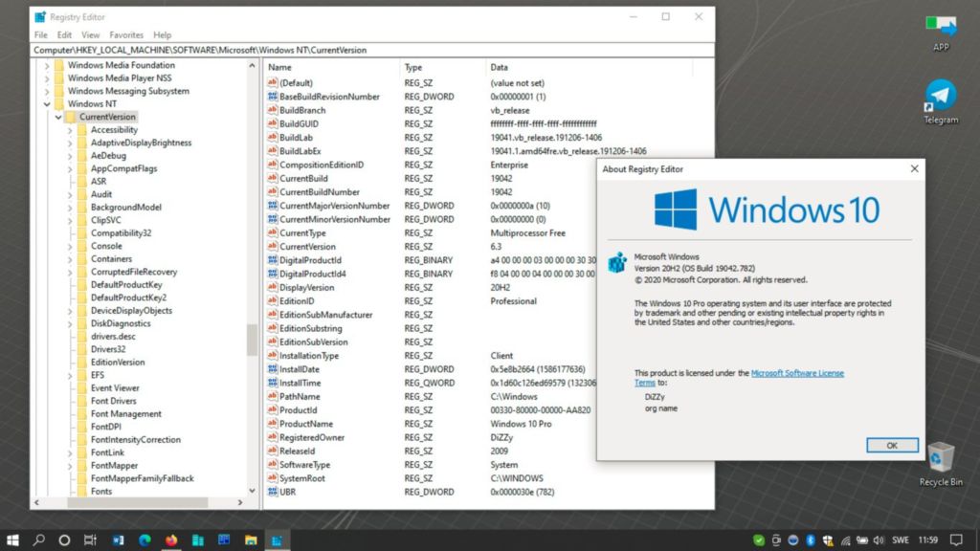Select the BaseBuildRevisionNumber value
The width and height of the screenshot is (980, 551).
[x=329, y=97]
